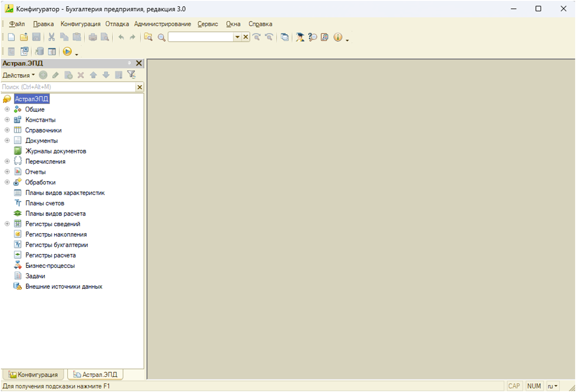
Task: Click the Update database configuration icon
Action: click(x=40, y=52)
